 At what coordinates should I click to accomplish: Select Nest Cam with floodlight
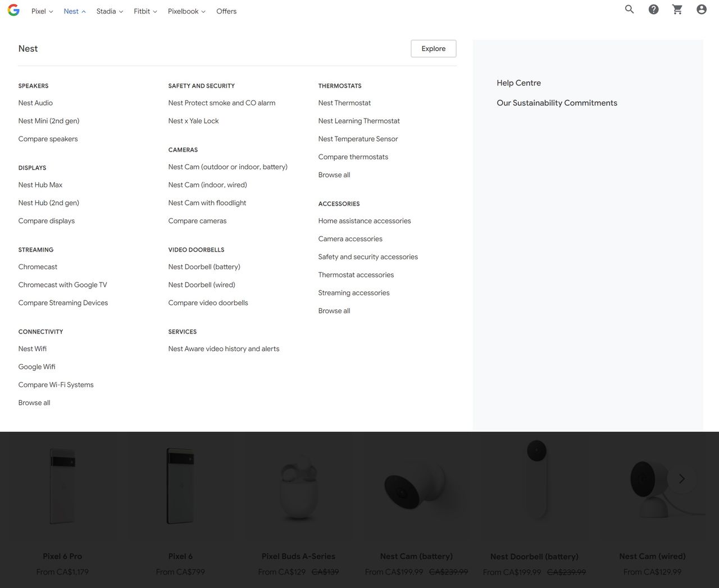[x=207, y=203]
